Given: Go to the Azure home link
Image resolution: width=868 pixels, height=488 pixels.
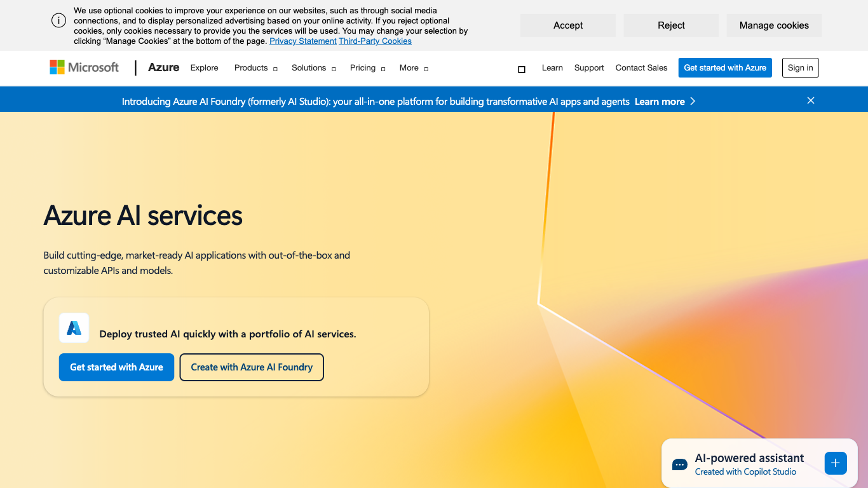Looking at the screenshot, I should click(164, 67).
